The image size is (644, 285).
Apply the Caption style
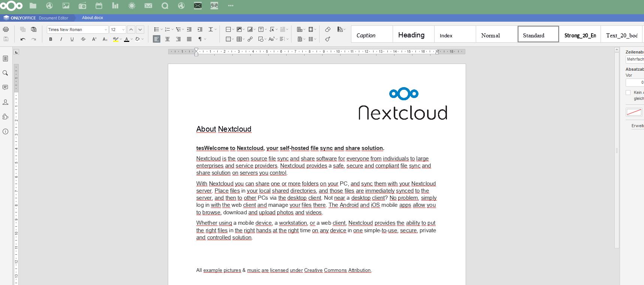pos(372,34)
